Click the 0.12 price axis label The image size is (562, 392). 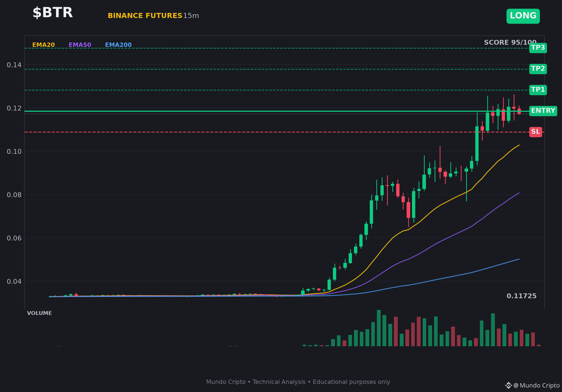[x=14, y=108]
